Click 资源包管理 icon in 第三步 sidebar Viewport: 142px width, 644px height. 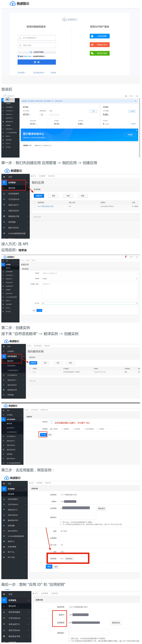(4, 547)
